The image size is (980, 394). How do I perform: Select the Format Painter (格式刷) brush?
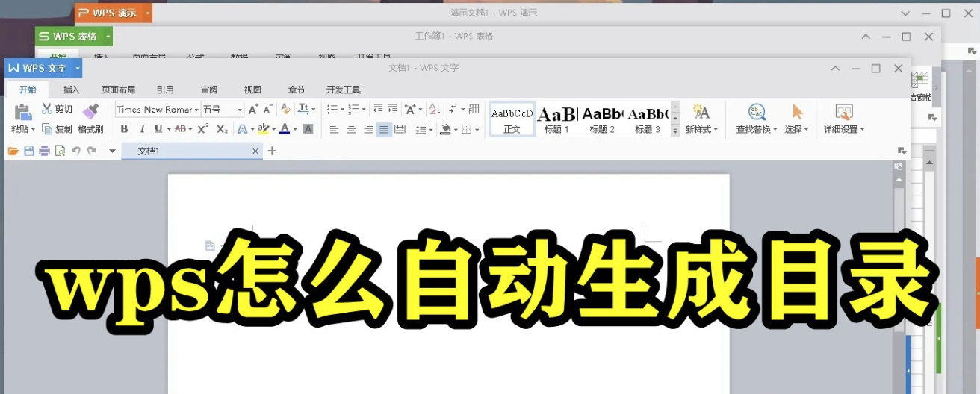90,111
